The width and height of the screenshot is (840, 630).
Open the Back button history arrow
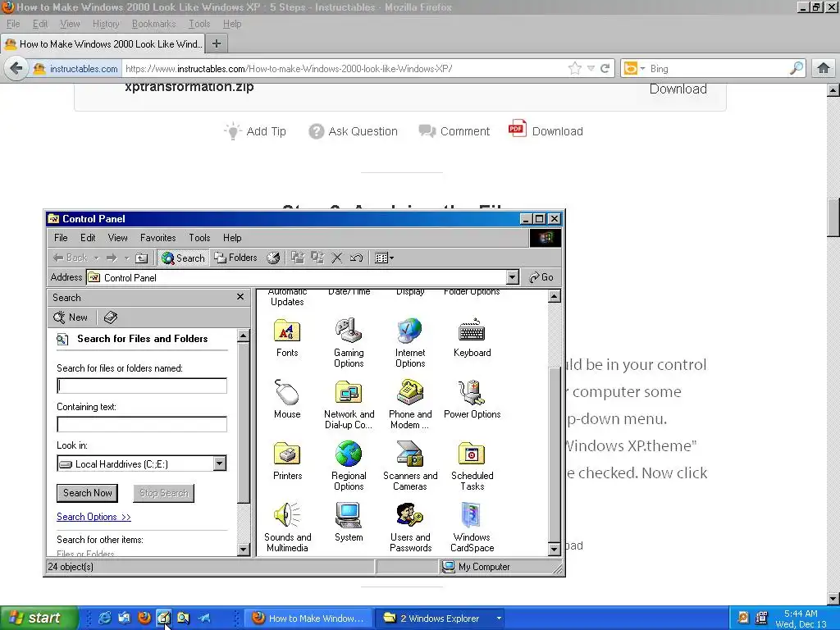point(97,258)
